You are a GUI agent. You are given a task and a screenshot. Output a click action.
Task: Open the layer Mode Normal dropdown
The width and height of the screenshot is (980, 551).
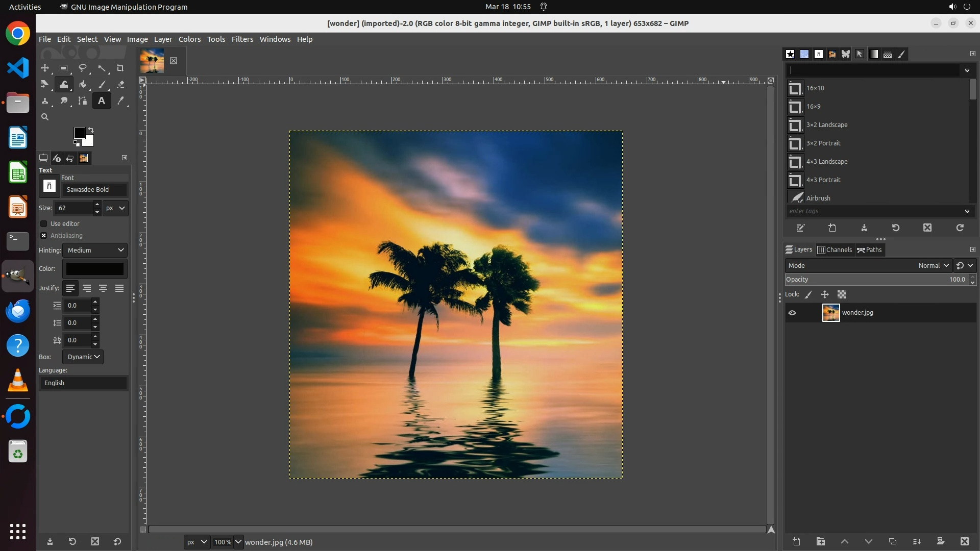point(933,266)
